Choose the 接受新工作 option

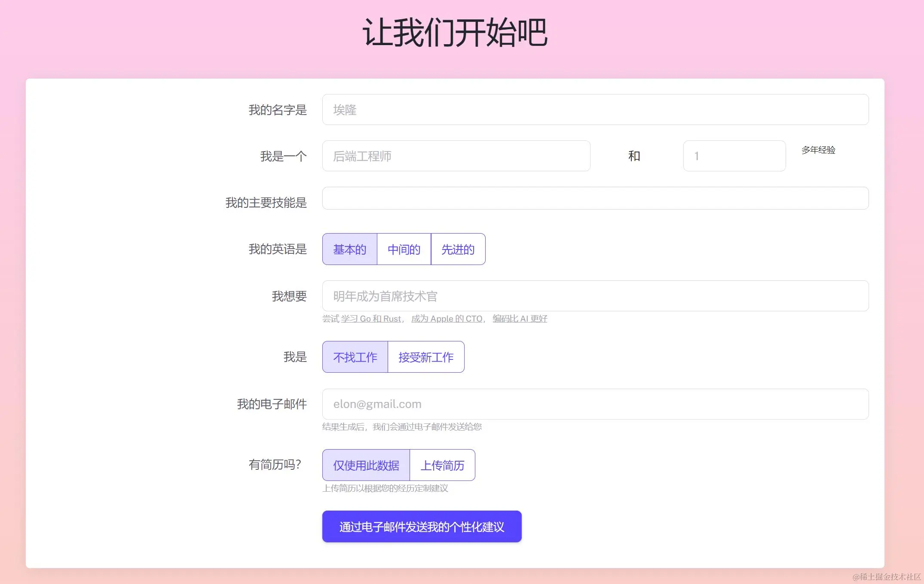[426, 357]
